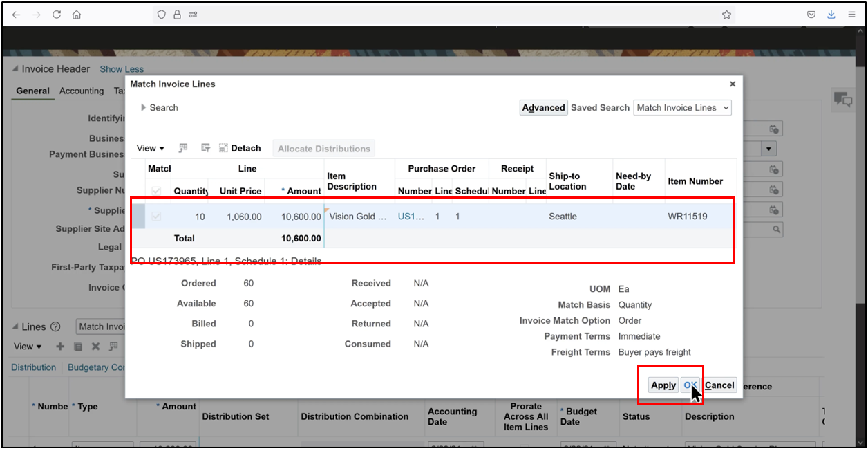Open the Freeze columns icon in Match Invoice Lines toolbar

[182, 148]
